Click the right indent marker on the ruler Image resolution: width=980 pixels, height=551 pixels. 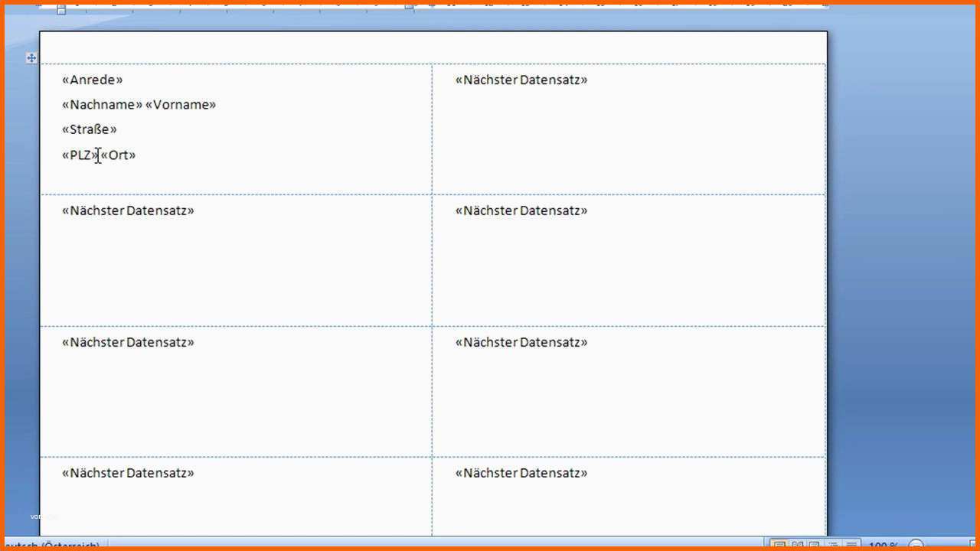point(409,6)
